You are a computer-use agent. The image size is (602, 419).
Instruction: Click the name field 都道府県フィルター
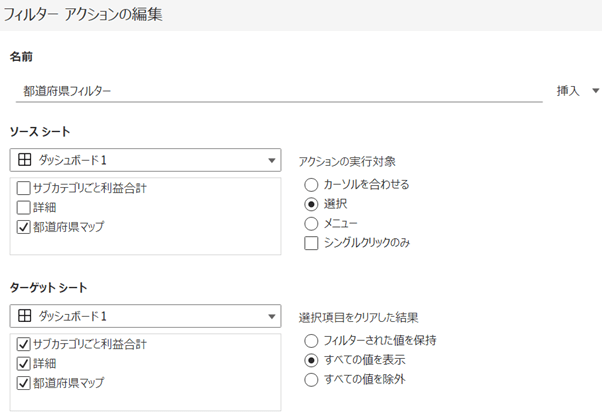279,91
